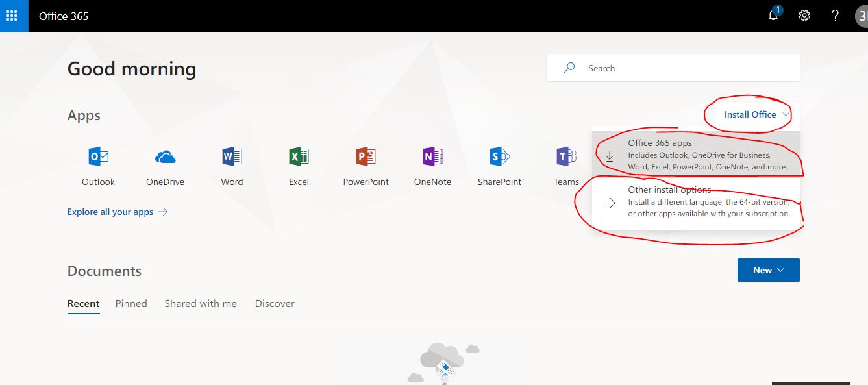The height and width of the screenshot is (385, 868).
Task: Launch the SharePoint app icon
Action: pyautogui.click(x=500, y=156)
